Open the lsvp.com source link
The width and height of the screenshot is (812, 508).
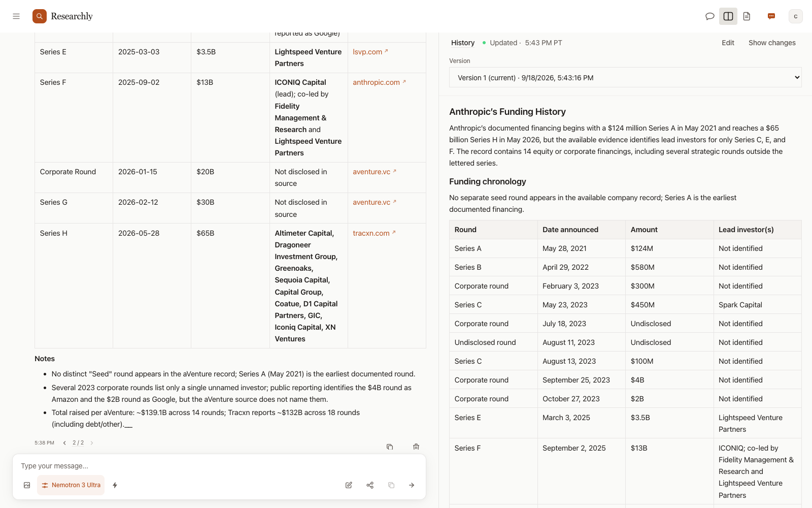(370, 52)
